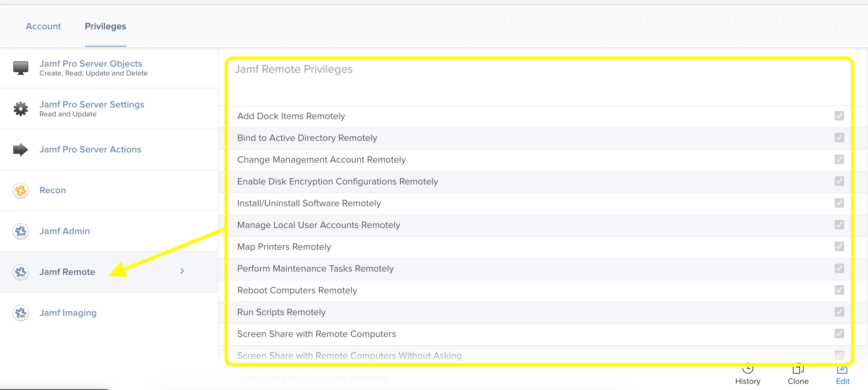Open Jamf Imaging privileges link
Image resolution: width=868 pixels, height=390 pixels.
point(68,313)
